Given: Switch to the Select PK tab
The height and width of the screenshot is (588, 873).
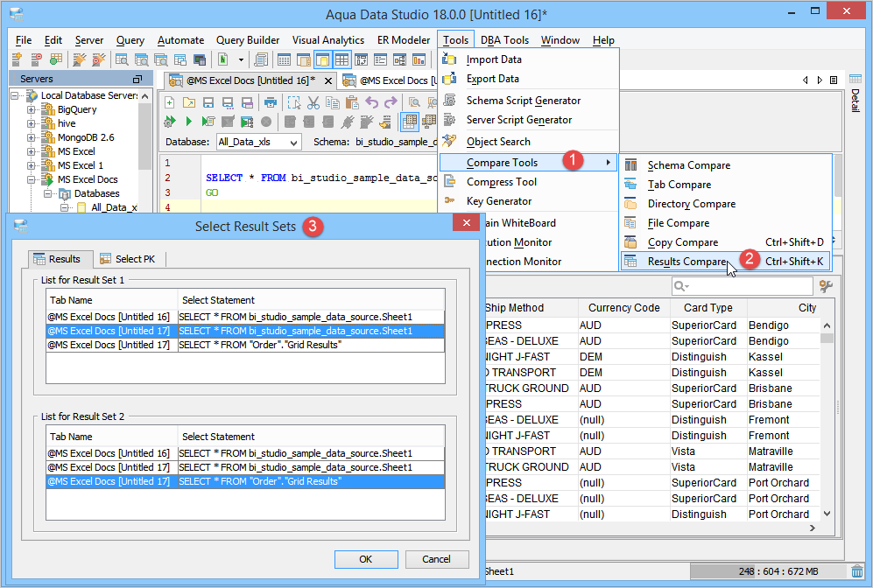Looking at the screenshot, I should pos(127,259).
